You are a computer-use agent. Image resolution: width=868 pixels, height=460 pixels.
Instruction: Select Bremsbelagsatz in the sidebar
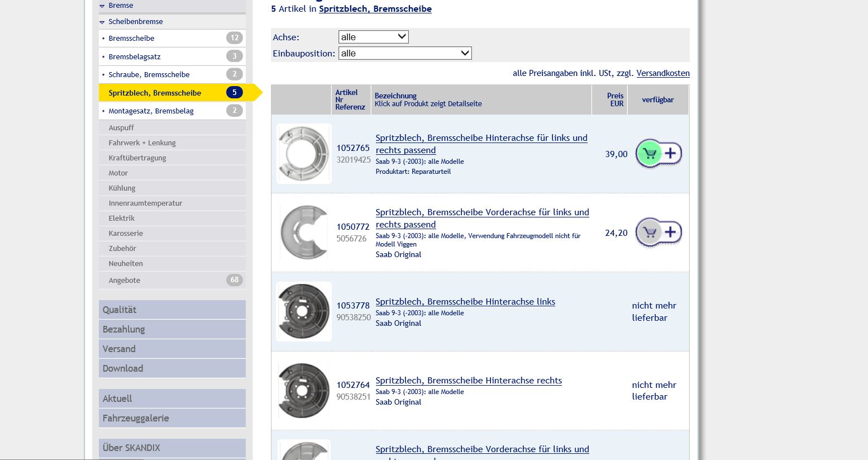tap(172, 56)
